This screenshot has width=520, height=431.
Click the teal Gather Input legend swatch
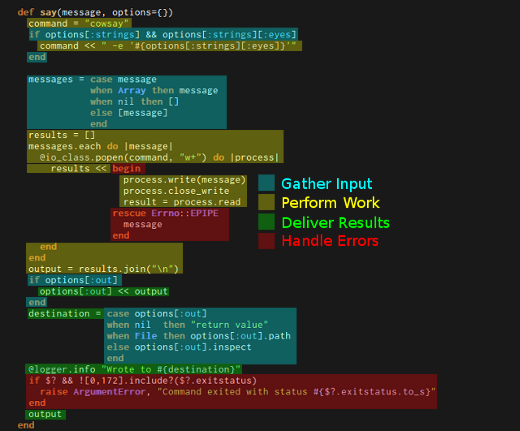click(x=266, y=183)
